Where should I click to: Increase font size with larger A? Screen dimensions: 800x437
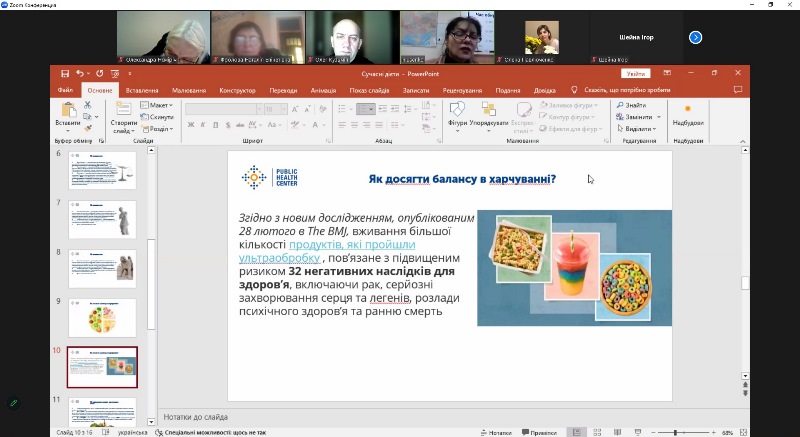295,109
